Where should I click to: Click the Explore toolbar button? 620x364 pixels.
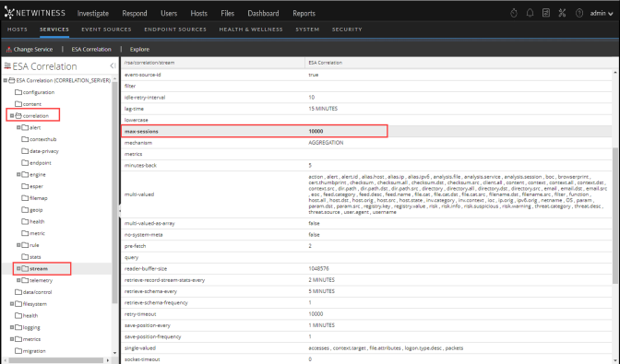point(139,50)
